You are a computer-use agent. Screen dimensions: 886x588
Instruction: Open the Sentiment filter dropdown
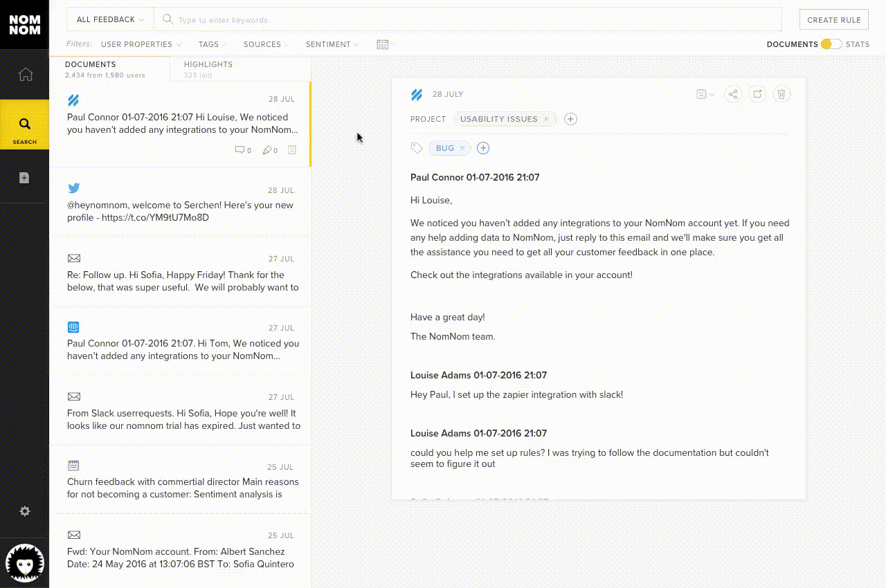point(332,44)
